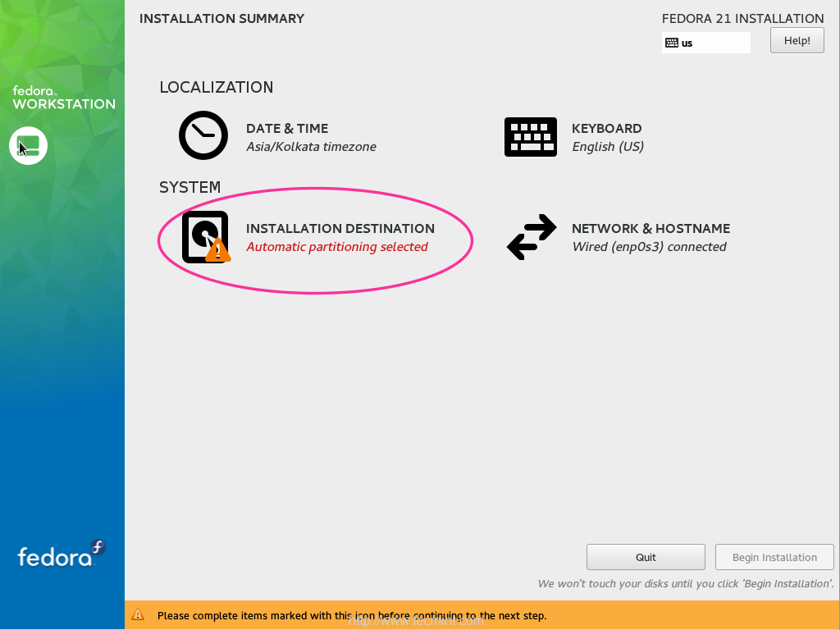This screenshot has width=840, height=630.
Task: Click the LOCALIZATION section heading
Action: pos(217,87)
